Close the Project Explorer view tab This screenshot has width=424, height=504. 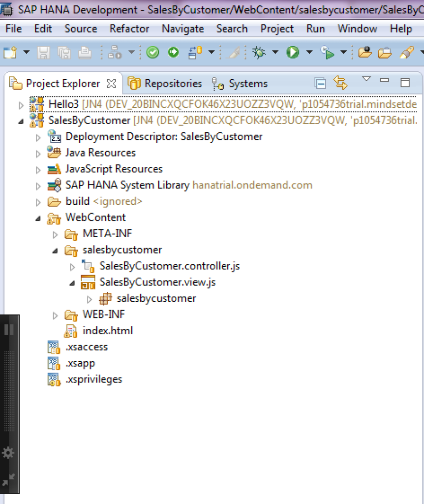point(112,84)
